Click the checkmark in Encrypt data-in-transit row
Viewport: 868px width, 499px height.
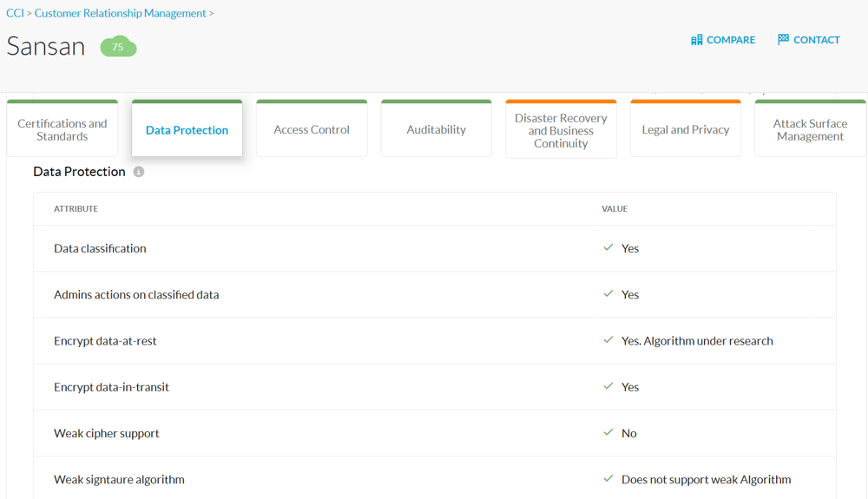[x=608, y=386]
